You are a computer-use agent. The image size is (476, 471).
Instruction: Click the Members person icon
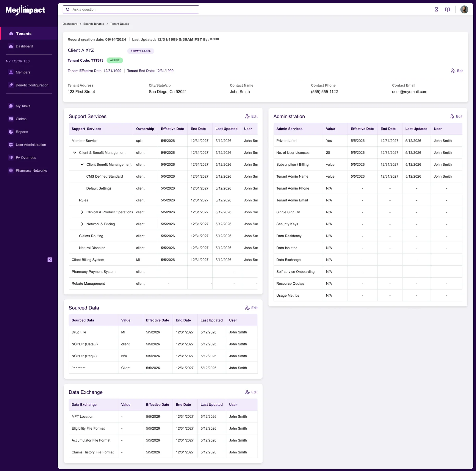click(11, 72)
